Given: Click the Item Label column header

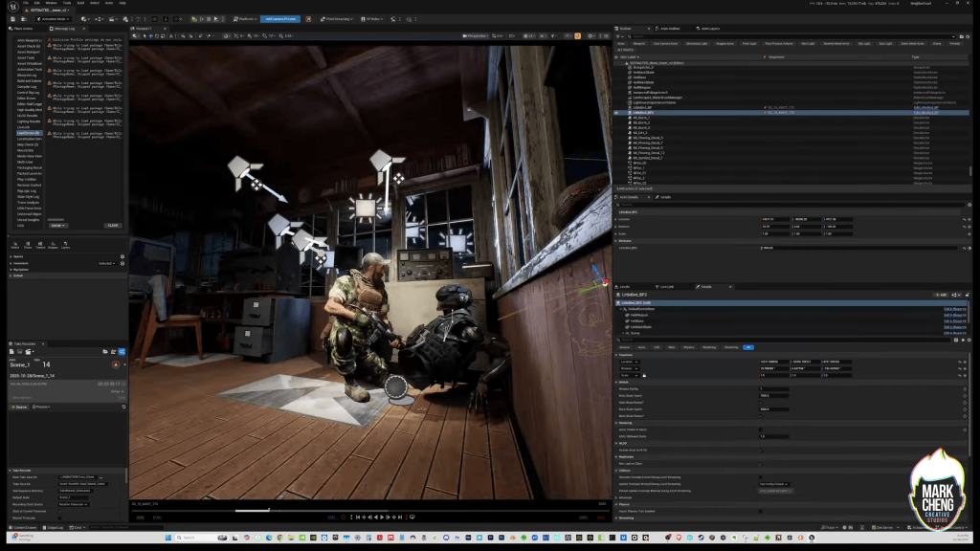Looking at the screenshot, I should point(629,56).
